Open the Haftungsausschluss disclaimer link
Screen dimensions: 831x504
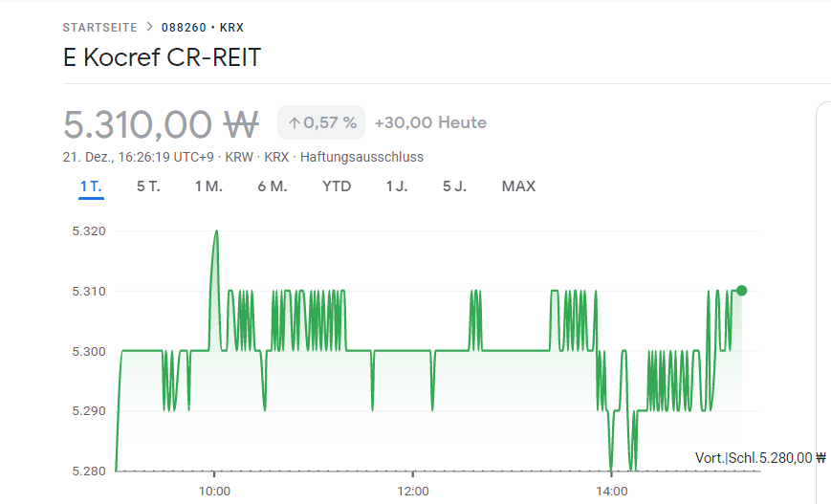coord(361,158)
